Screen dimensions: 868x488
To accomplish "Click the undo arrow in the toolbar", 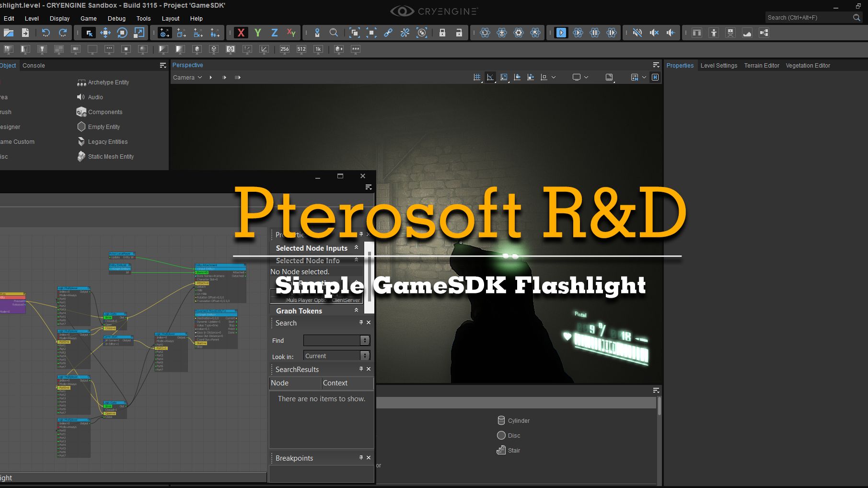I will pyautogui.click(x=46, y=33).
